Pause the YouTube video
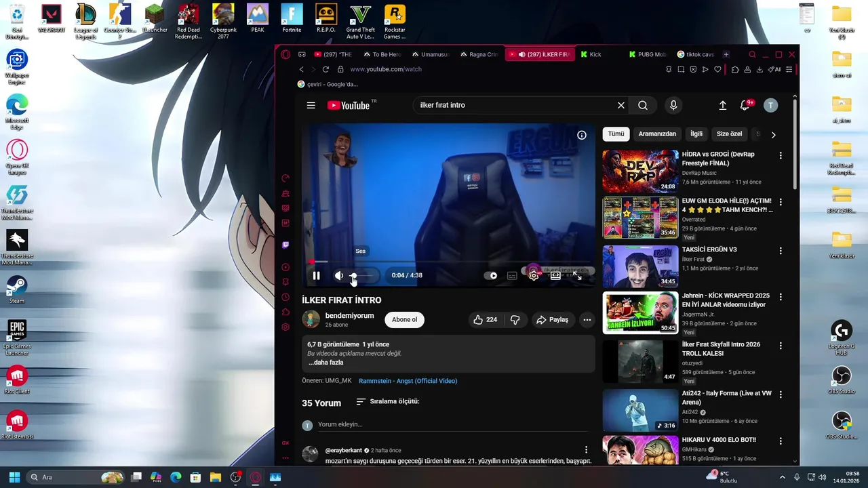Screen dimensions: 868x488 pyautogui.click(x=316, y=275)
